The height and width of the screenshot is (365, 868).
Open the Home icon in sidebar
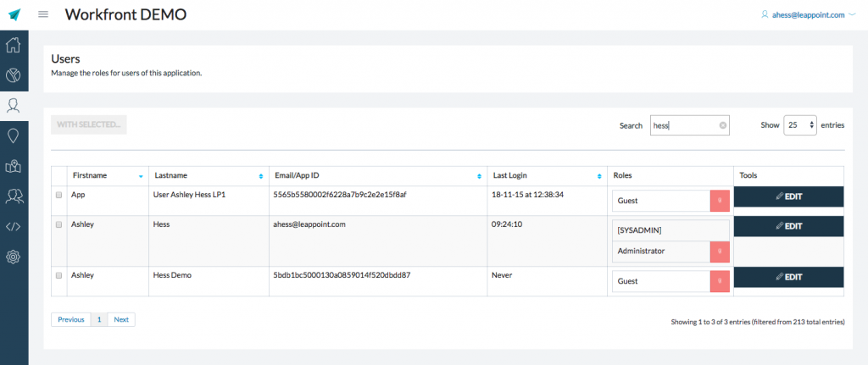click(14, 45)
